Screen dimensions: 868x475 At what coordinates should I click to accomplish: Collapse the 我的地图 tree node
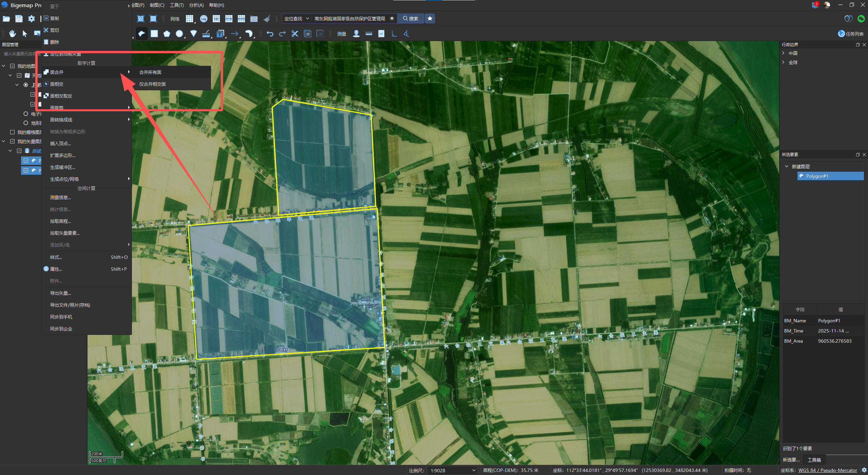click(x=4, y=66)
